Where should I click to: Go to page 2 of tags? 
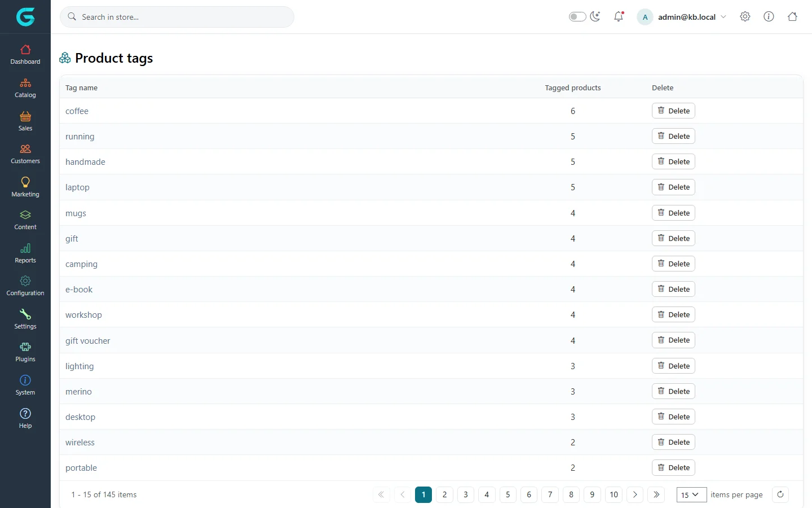pos(444,494)
